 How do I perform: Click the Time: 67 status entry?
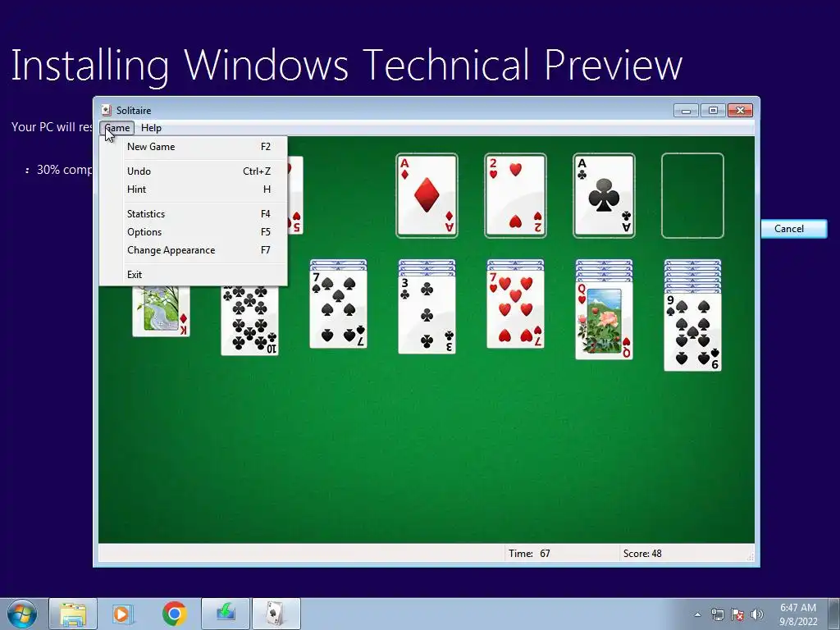click(529, 554)
